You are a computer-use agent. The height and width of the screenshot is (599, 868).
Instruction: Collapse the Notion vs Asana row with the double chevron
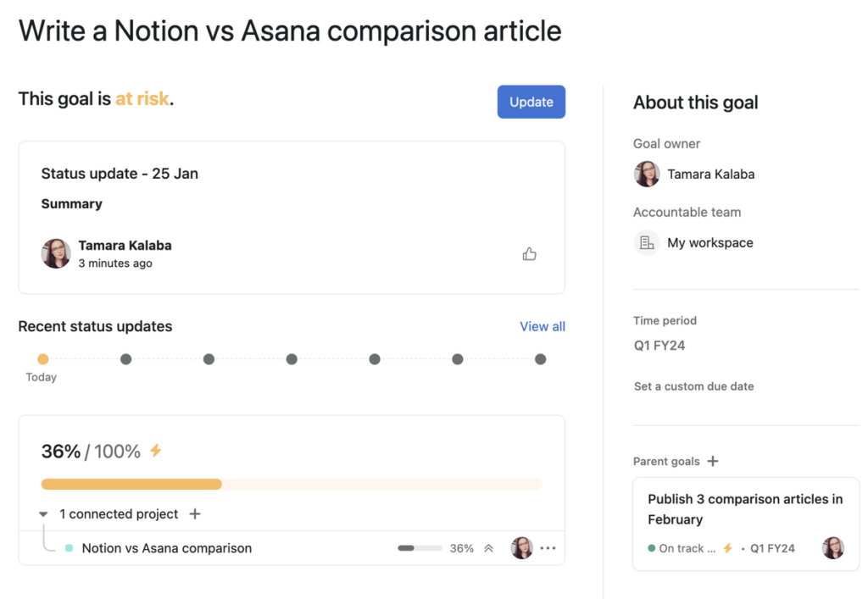489,548
